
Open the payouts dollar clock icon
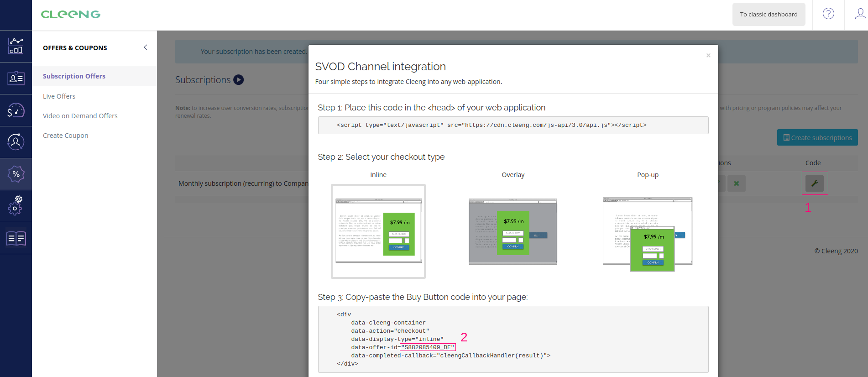pyautogui.click(x=16, y=110)
